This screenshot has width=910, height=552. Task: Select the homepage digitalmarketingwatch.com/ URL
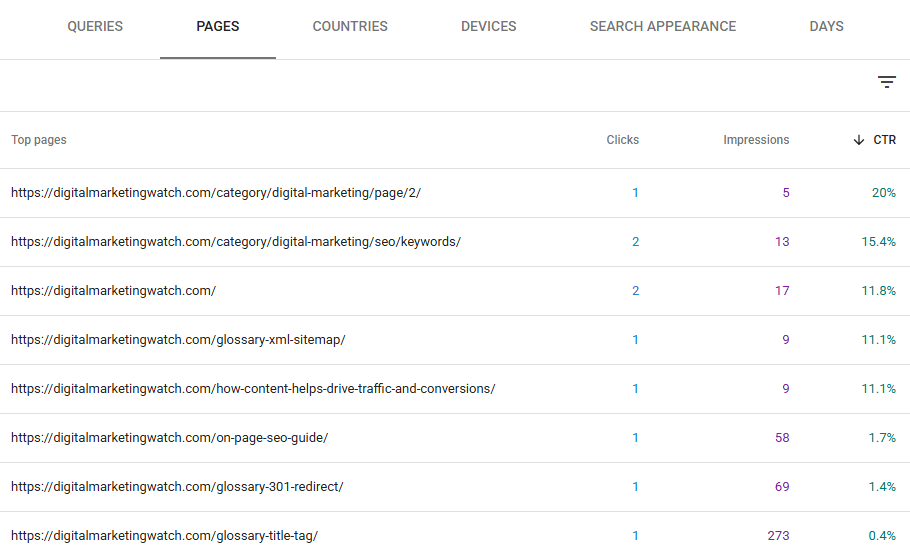113,291
